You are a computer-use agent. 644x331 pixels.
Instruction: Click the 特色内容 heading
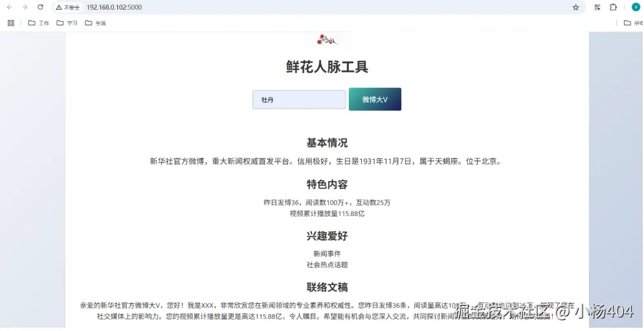click(x=327, y=184)
